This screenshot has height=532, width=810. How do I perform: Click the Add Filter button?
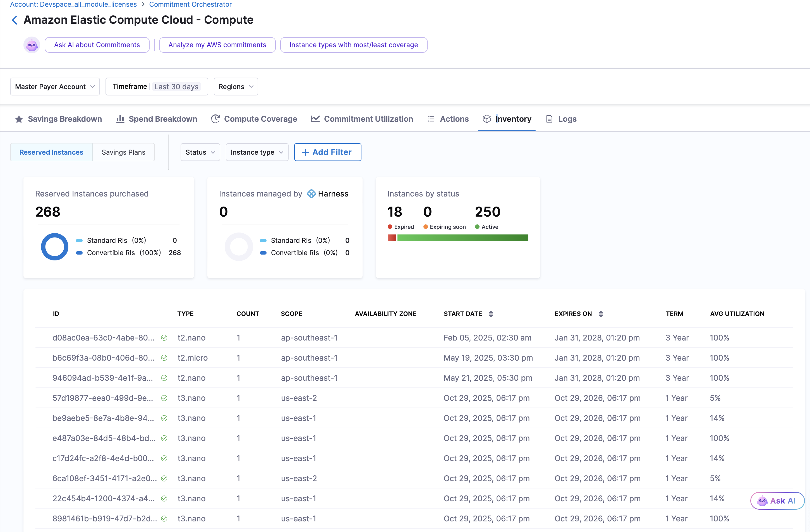pyautogui.click(x=327, y=152)
